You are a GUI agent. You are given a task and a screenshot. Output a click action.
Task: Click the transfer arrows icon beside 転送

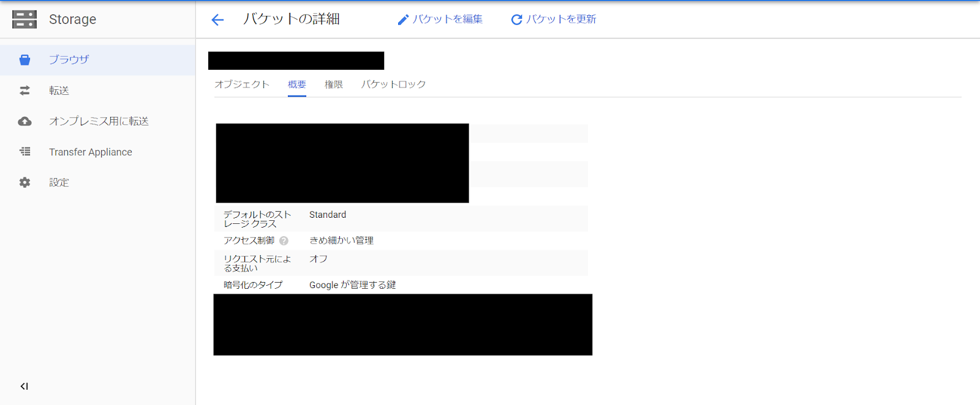click(x=24, y=91)
